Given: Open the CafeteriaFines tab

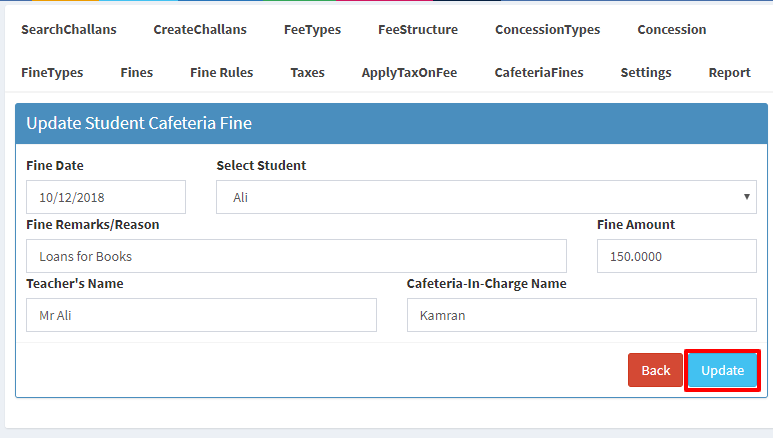Looking at the screenshot, I should click(539, 73).
